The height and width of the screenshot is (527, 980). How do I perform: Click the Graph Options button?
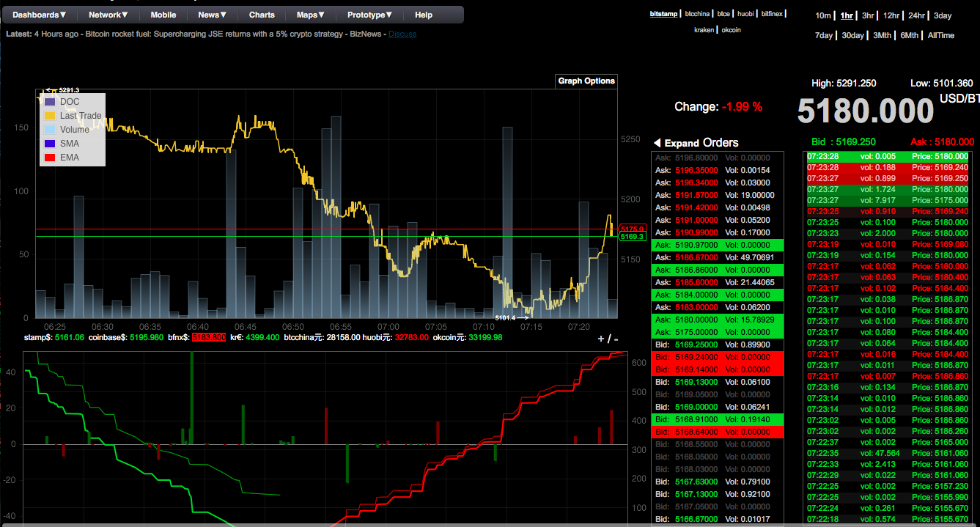coord(586,81)
